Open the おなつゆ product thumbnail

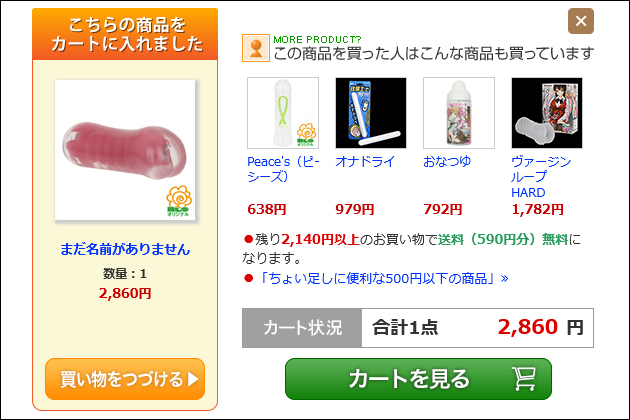(x=459, y=113)
